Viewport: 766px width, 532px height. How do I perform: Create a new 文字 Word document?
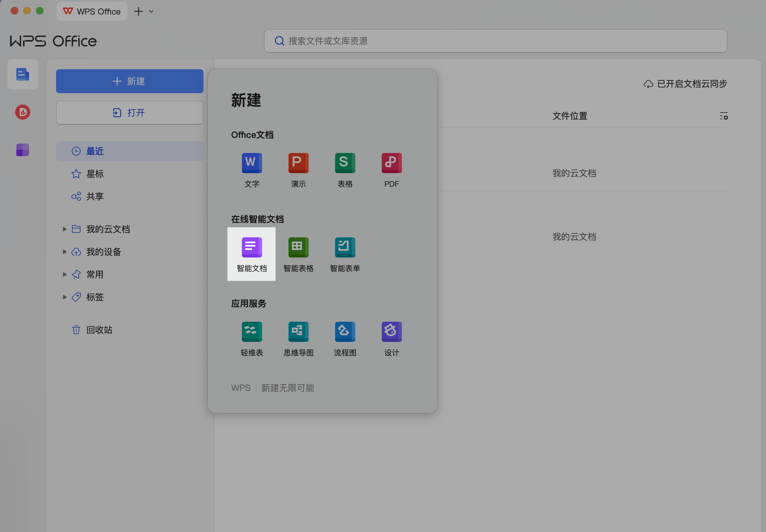click(x=252, y=163)
